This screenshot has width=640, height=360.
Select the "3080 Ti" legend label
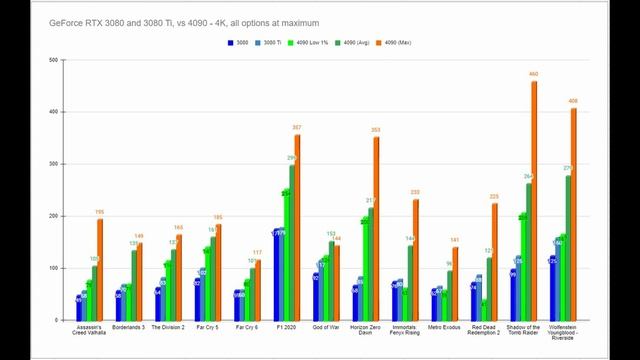(272, 42)
